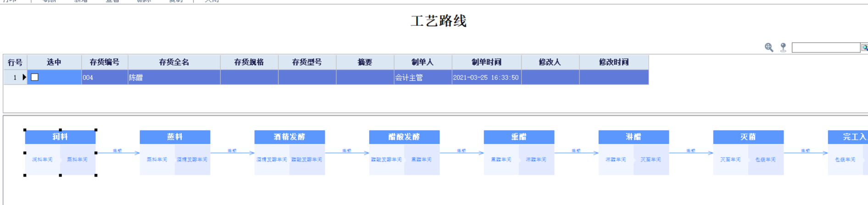This screenshot has width=868, height=205.
Task: Select the 蒸料 process node header
Action: (x=175, y=137)
